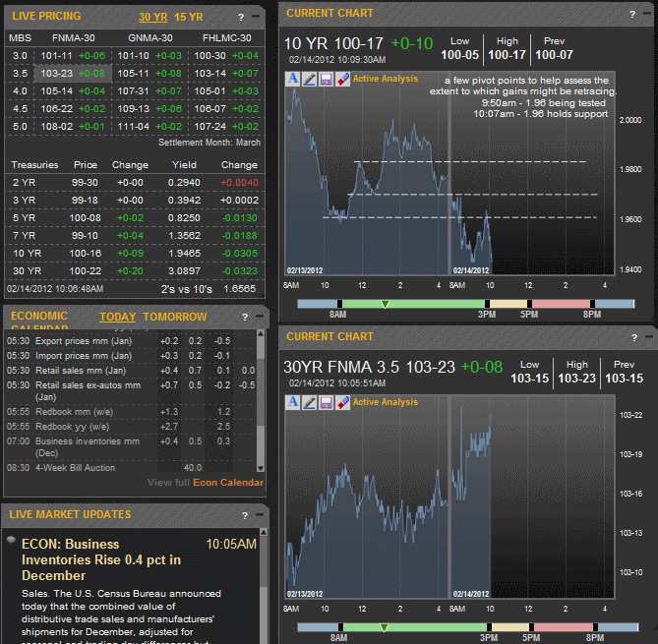Show the TOMORROW economic calendar
This screenshot has height=644, width=658.
coord(175,317)
